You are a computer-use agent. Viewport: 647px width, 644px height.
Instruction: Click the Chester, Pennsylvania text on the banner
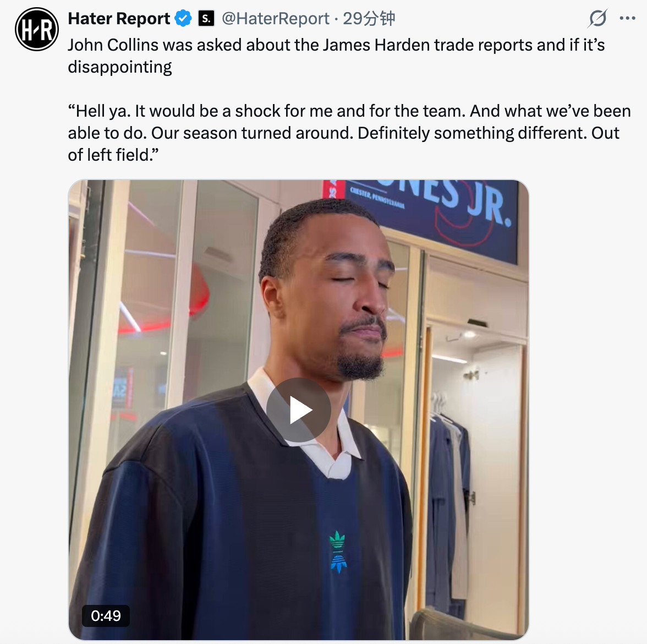(x=377, y=198)
